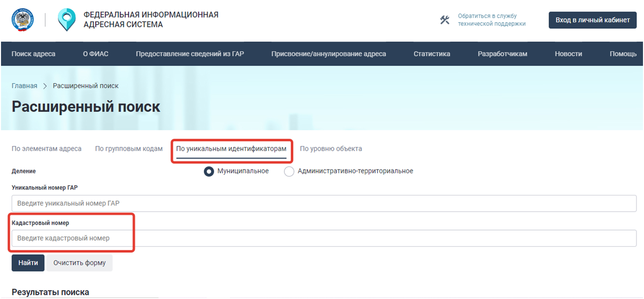Screen dimensions: 644x299
Task: Click the FIAS map pin logo
Action: (x=66, y=20)
